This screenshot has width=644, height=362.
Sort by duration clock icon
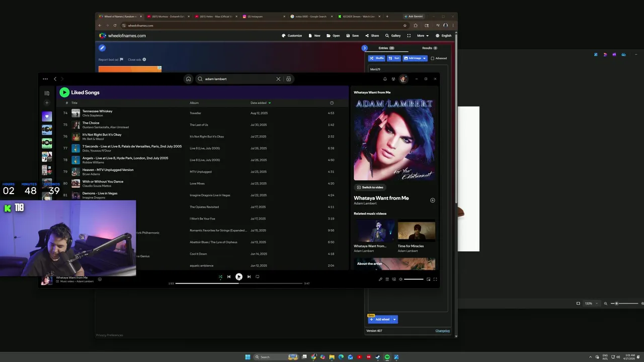(332, 103)
